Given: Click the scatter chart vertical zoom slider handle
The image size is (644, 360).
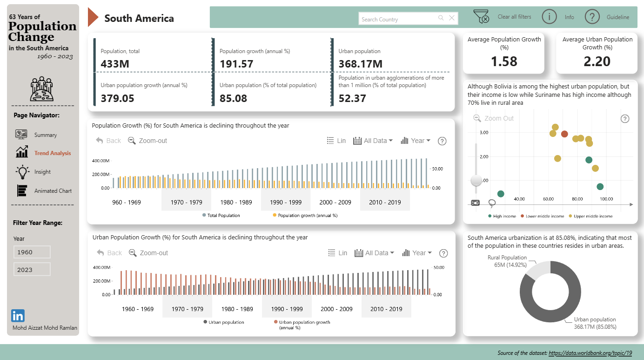Looking at the screenshot, I should [476, 180].
